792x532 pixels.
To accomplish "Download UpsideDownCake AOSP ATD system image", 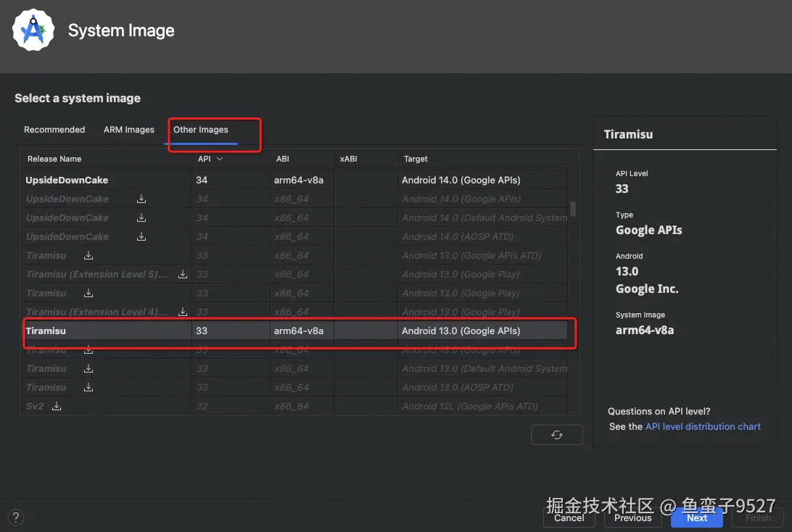I will (141, 236).
